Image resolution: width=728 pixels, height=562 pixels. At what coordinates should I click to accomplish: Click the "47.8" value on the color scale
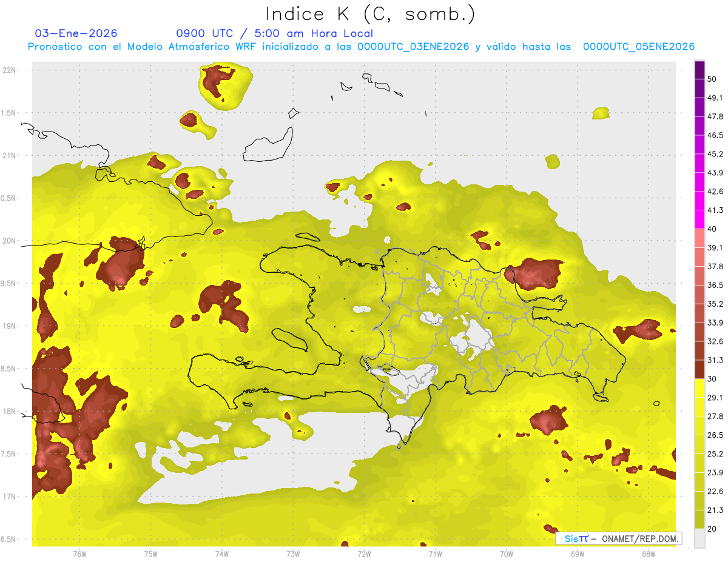(x=715, y=116)
